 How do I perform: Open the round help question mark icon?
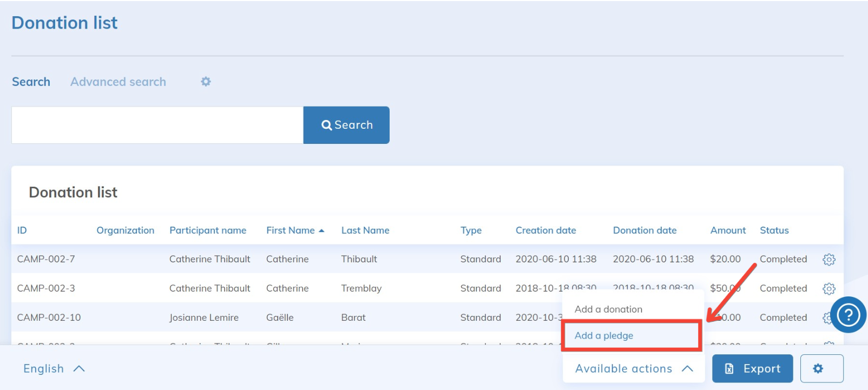point(848,315)
